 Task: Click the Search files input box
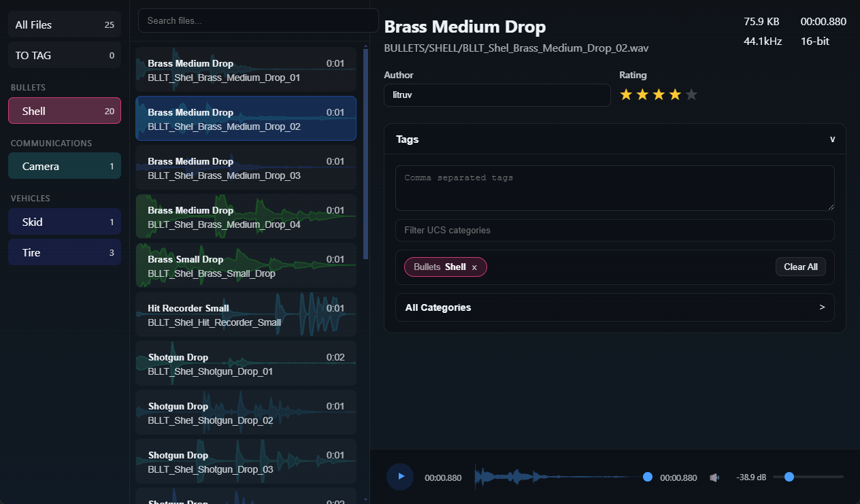coord(258,20)
